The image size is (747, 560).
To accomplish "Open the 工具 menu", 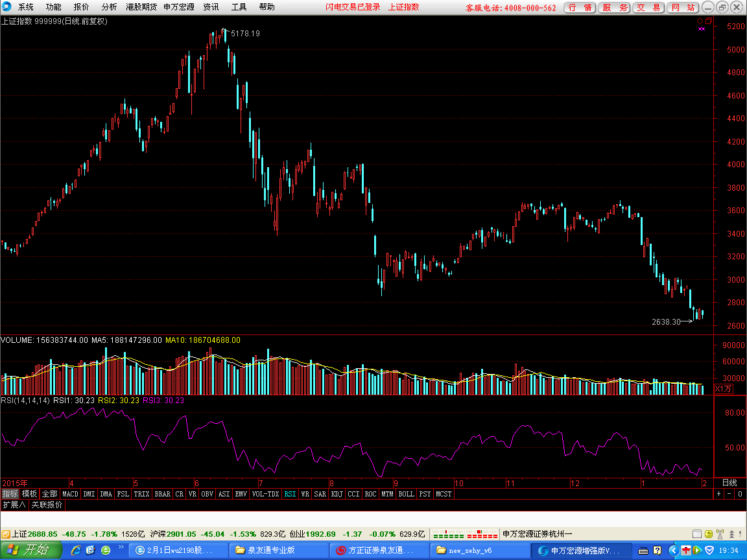I will click(239, 7).
